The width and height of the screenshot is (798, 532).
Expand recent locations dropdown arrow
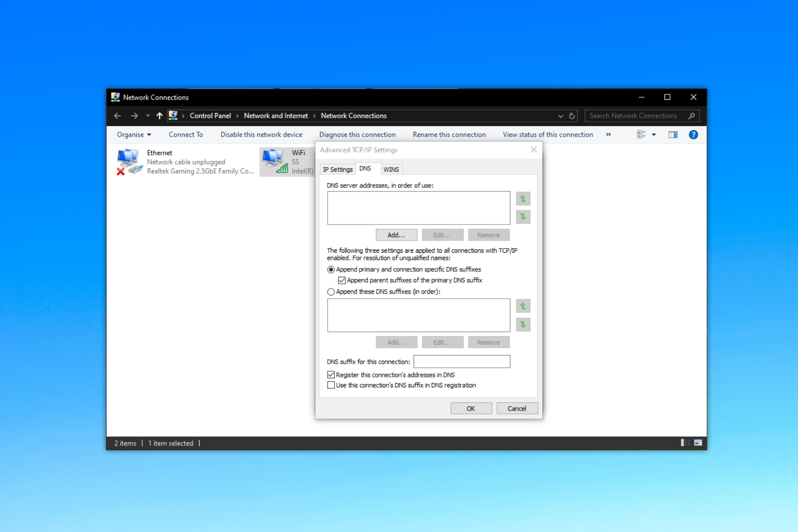[x=148, y=116]
